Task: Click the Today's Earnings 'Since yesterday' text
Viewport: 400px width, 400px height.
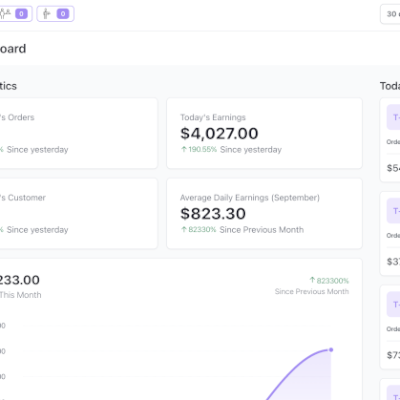Action: click(251, 150)
